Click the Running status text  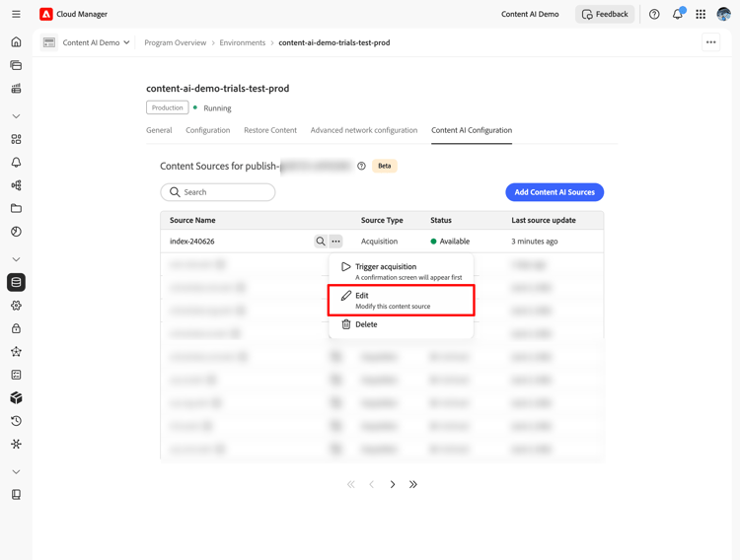click(217, 108)
